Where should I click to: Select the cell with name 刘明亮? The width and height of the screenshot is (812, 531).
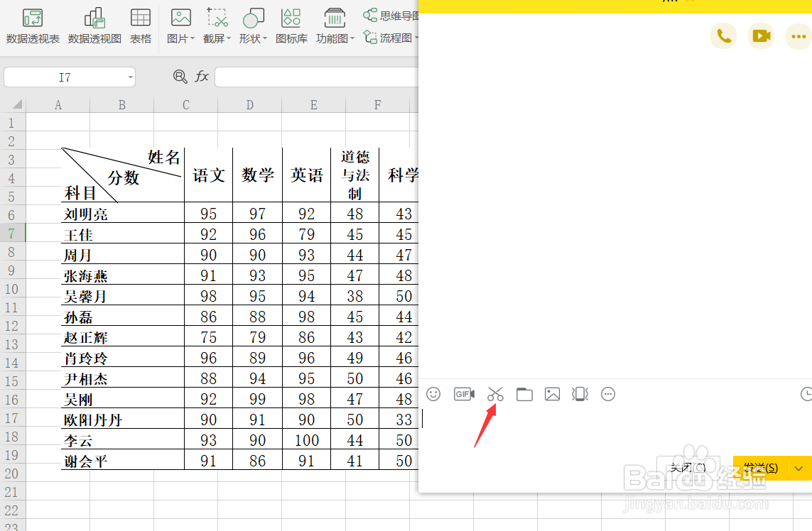pos(123,213)
